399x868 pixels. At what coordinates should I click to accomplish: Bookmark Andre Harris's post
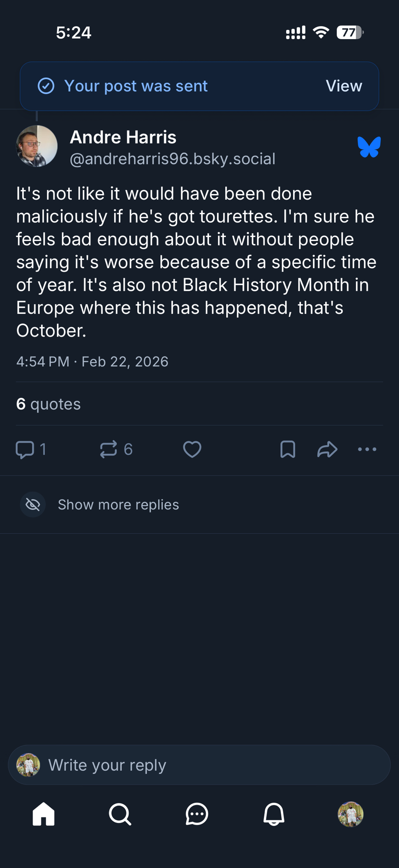pyautogui.click(x=288, y=449)
